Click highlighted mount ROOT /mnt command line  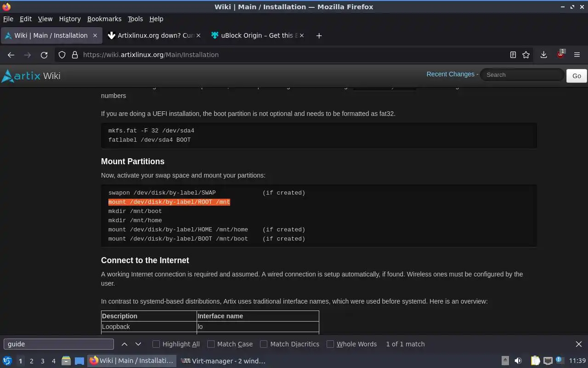click(169, 202)
